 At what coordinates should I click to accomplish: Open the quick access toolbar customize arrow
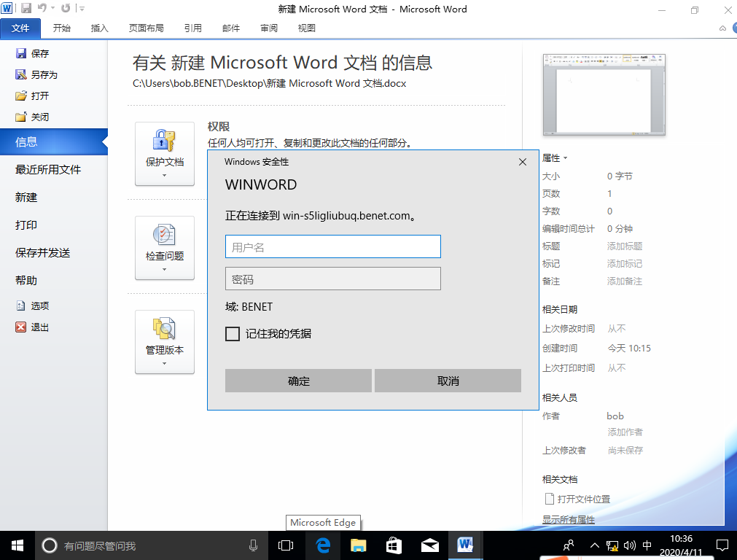pyautogui.click(x=82, y=9)
